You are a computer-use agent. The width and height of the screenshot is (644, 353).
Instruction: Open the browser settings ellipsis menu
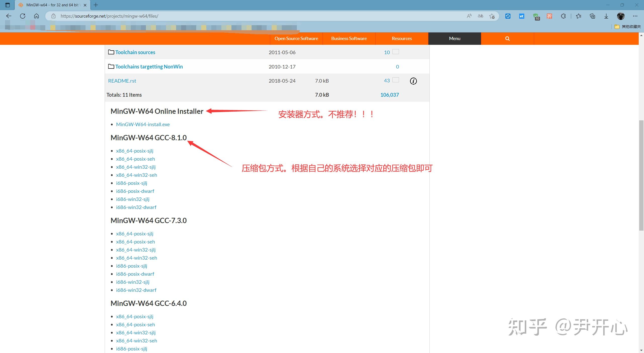635,16
